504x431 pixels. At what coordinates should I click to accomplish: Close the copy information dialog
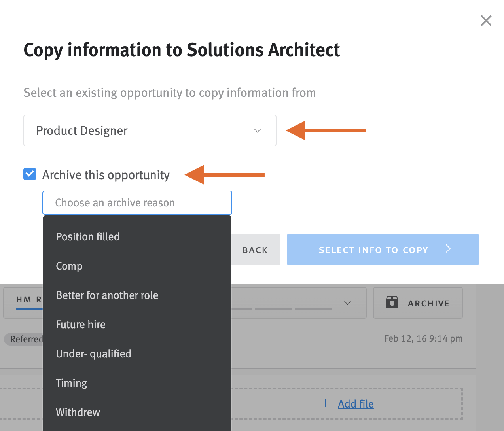pos(486,21)
